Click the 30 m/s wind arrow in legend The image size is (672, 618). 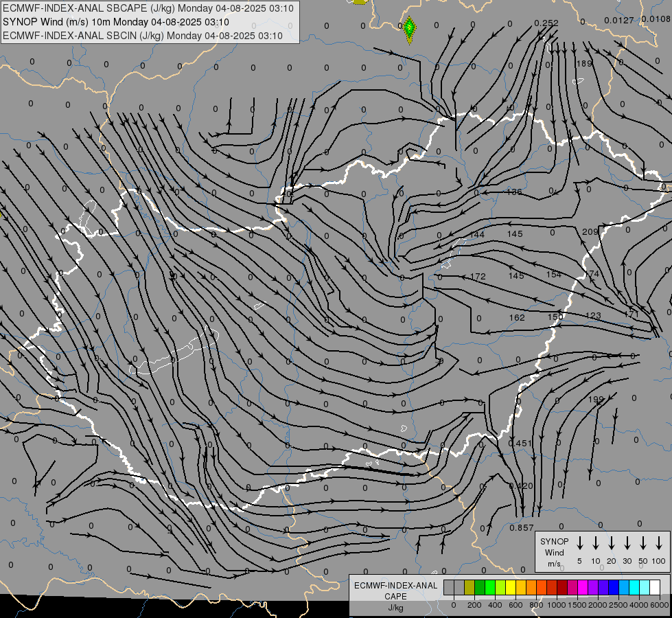pyautogui.click(x=627, y=542)
